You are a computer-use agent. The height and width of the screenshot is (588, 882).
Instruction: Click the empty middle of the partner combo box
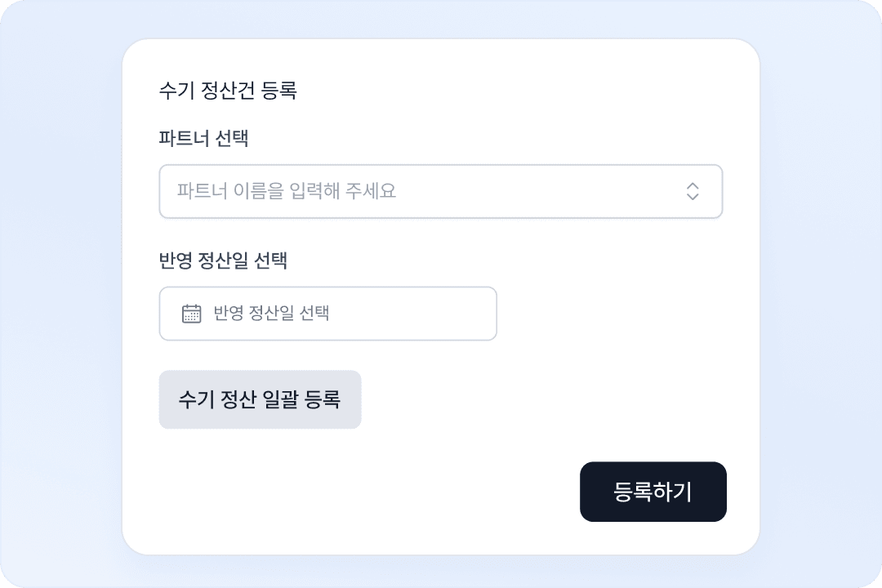(540, 191)
